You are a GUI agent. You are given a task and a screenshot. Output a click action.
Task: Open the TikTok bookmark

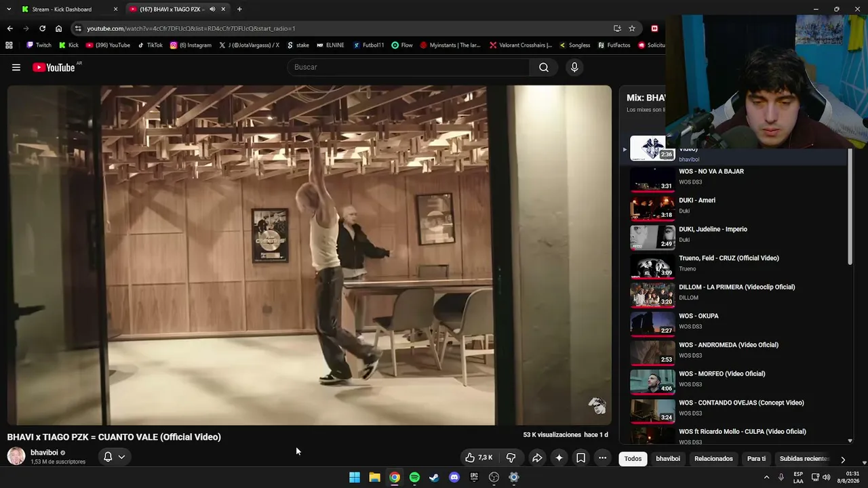(150, 45)
